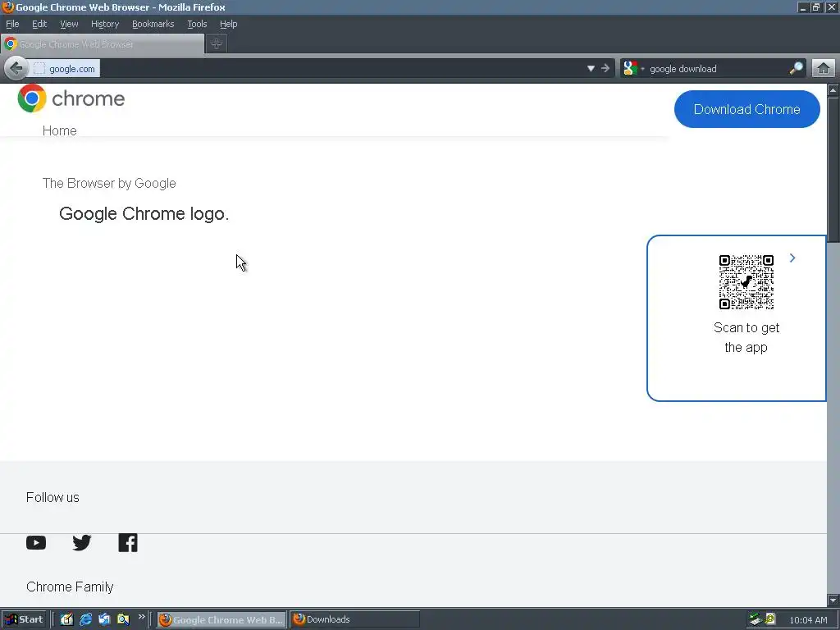Open the URL history dropdown arrow
The image size is (840, 630).
(x=591, y=69)
